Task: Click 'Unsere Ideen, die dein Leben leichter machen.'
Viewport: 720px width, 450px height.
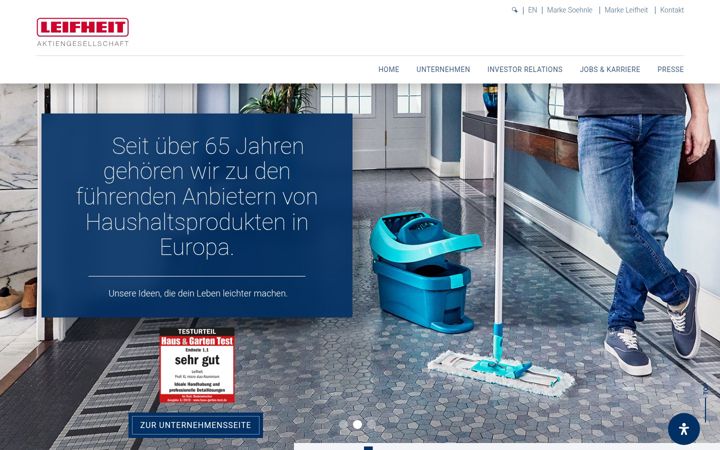Action: pyautogui.click(x=198, y=293)
